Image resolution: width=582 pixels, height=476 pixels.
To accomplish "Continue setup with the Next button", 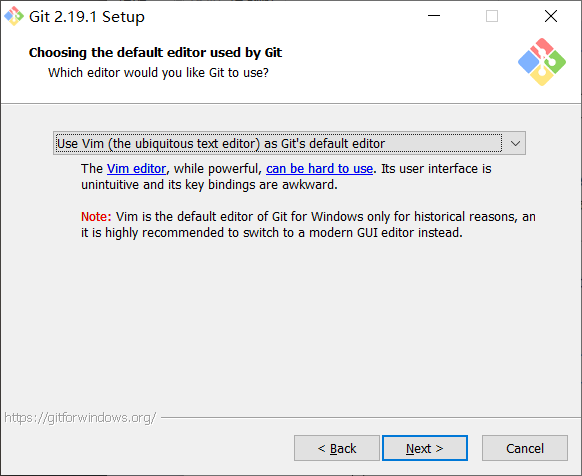I will click(x=425, y=448).
